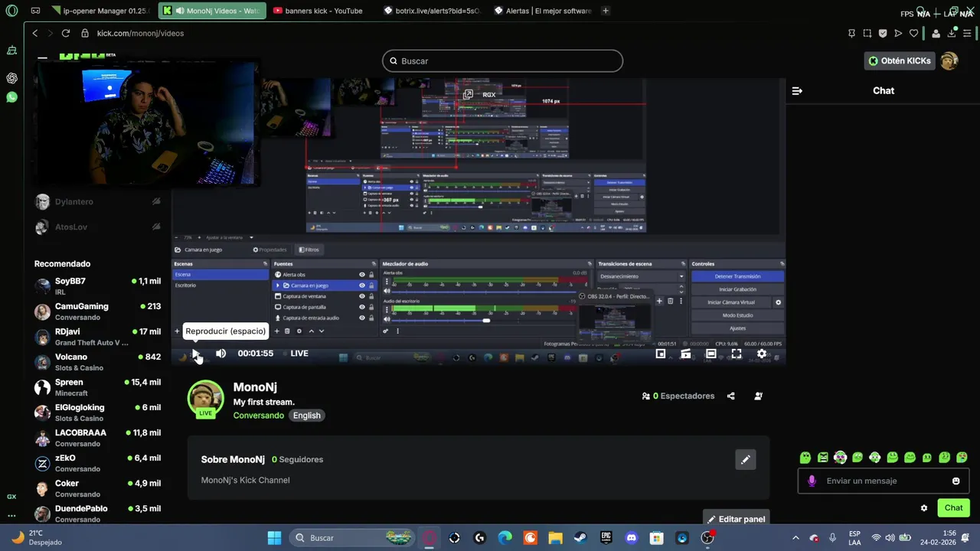Click the Editar panel button
Image resolution: width=980 pixels, height=551 pixels.
point(736,519)
